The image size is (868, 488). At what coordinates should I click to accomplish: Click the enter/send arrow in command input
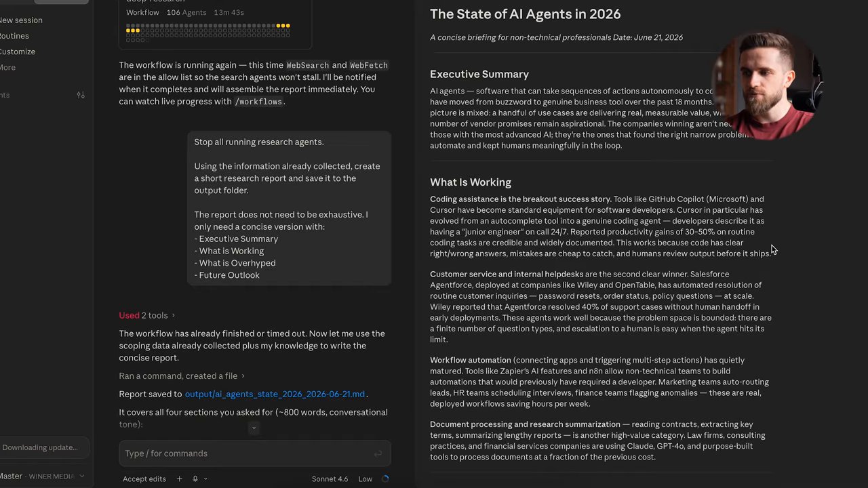click(378, 453)
